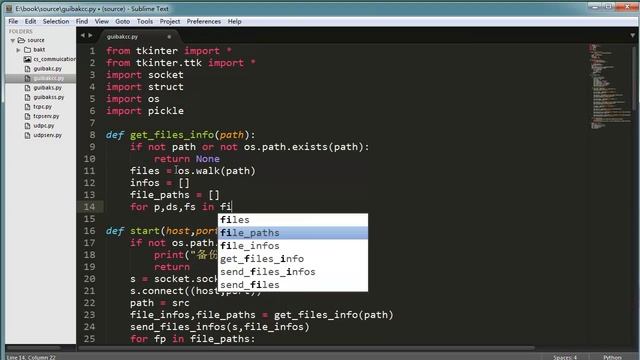This screenshot has height=360, width=640.
Task: Open udpc.py from the sidebar
Action: click(x=44, y=126)
